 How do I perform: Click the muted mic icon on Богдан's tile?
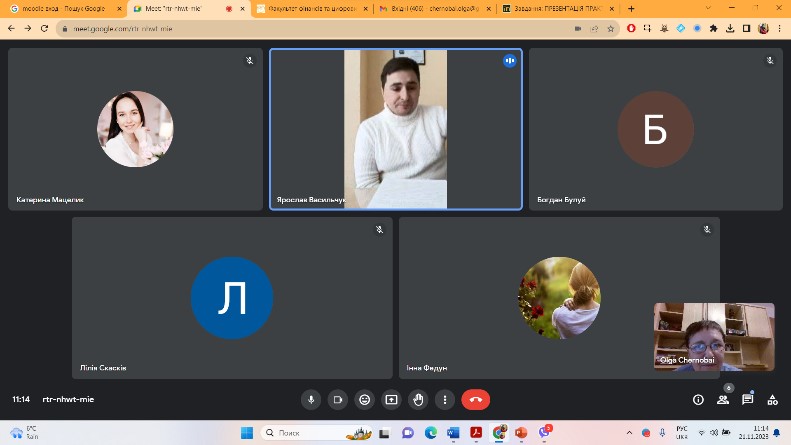[770, 61]
